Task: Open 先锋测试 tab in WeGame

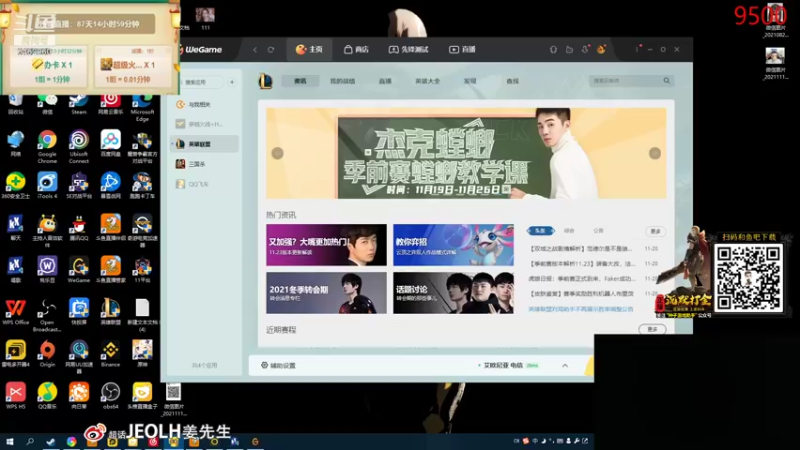Action: click(x=409, y=49)
